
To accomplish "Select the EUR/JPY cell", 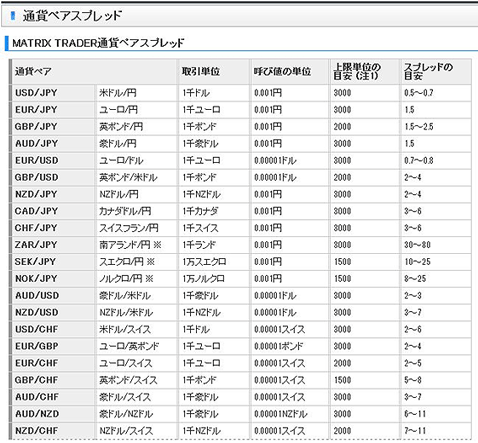I will 53,110.
